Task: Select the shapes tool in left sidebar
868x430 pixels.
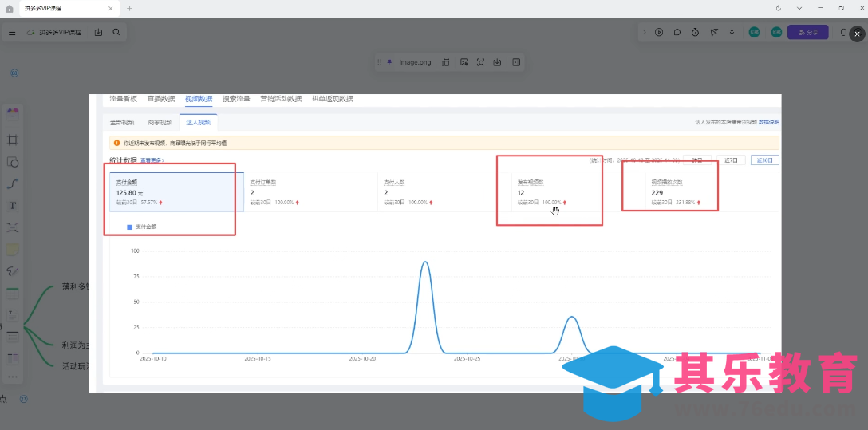Action: point(13,162)
